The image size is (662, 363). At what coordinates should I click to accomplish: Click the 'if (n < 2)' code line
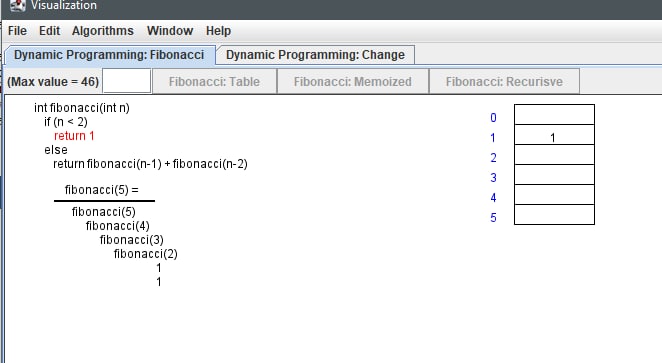point(66,122)
